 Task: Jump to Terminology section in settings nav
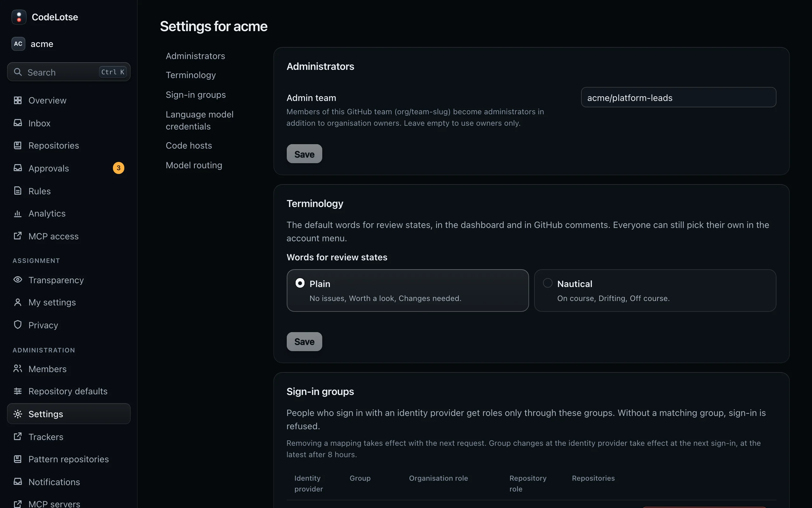click(191, 75)
